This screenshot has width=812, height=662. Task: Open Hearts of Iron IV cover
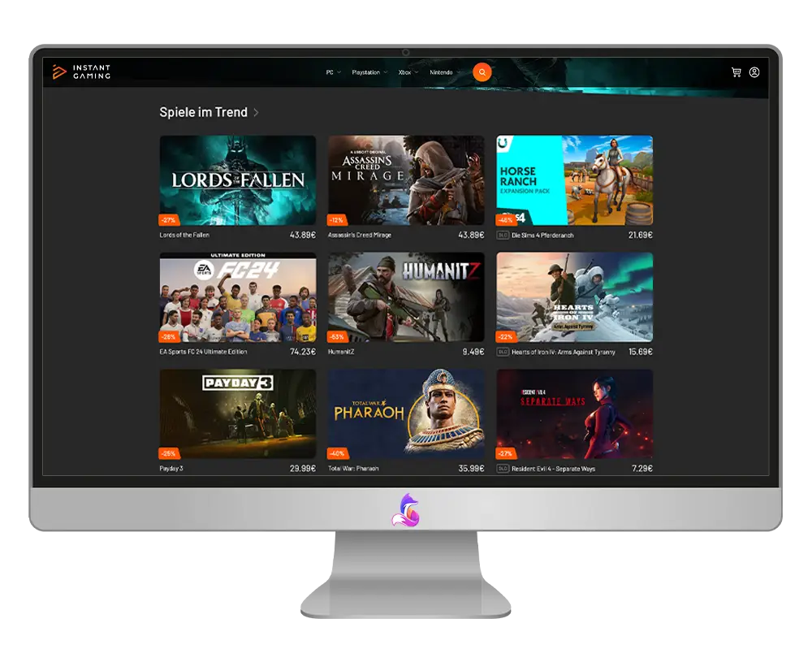(x=574, y=296)
